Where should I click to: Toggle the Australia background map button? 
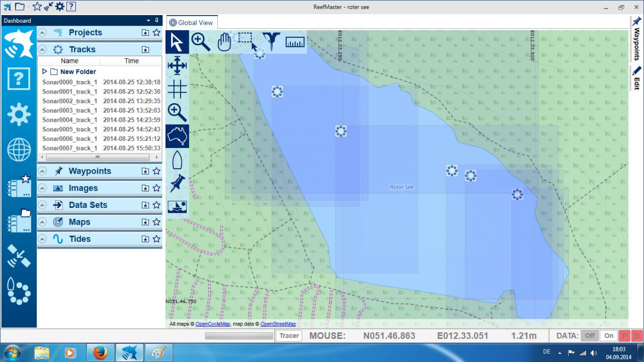click(x=177, y=136)
